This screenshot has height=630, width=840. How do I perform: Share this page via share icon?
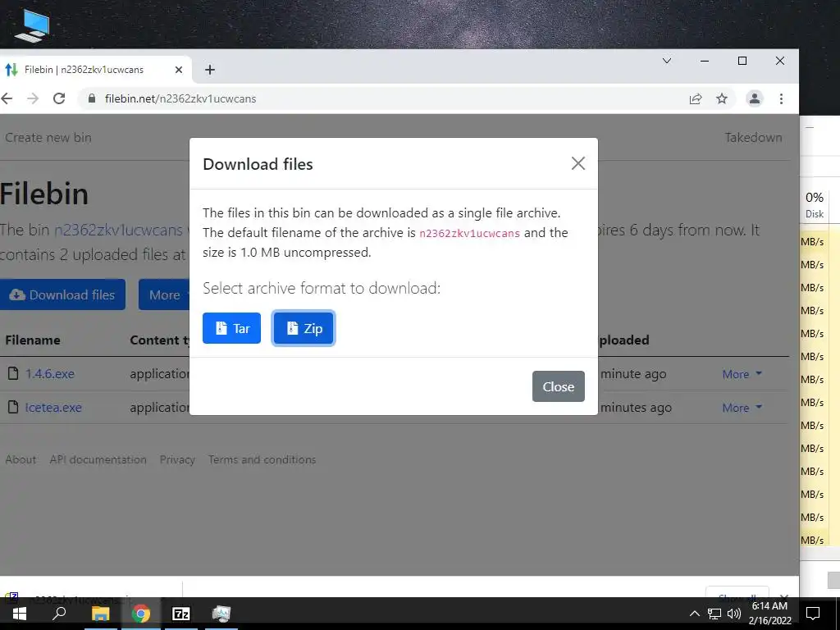696,98
